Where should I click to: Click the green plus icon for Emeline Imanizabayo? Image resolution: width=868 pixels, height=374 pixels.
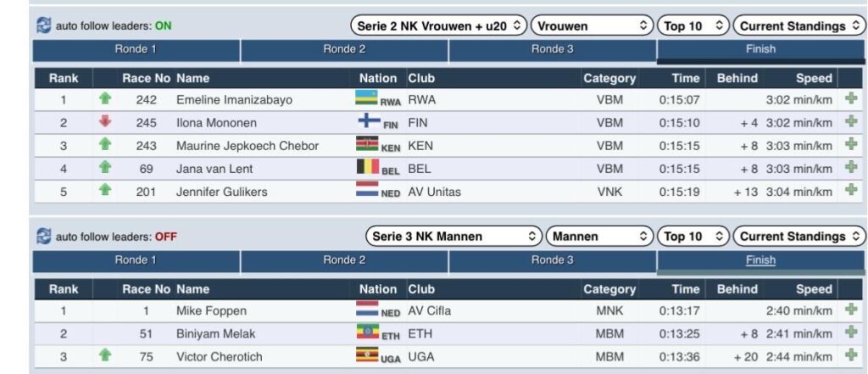point(851,99)
